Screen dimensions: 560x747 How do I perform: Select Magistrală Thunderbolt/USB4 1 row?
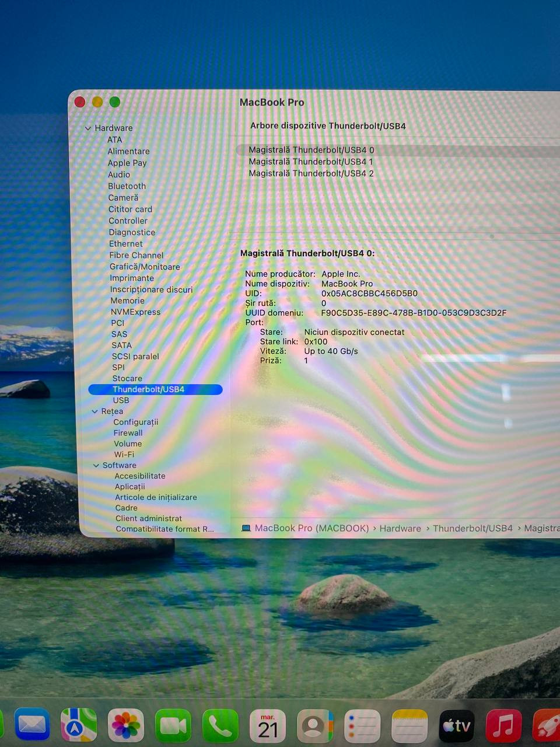(310, 162)
